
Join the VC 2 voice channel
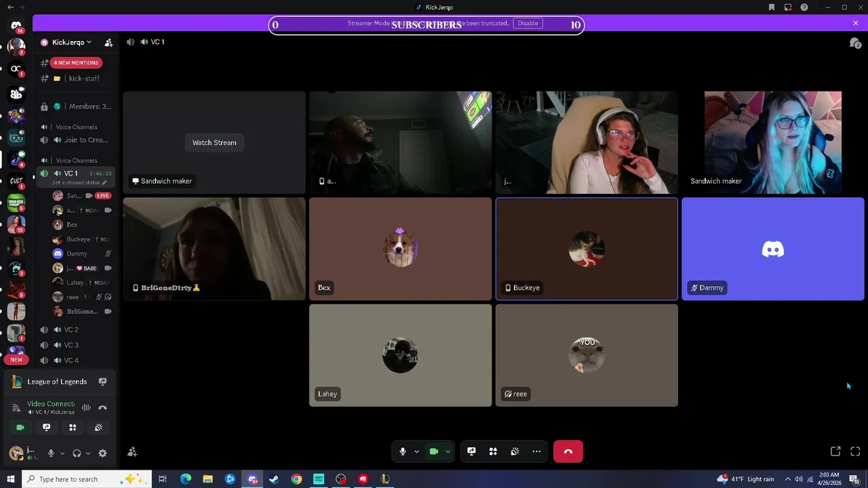77,329
